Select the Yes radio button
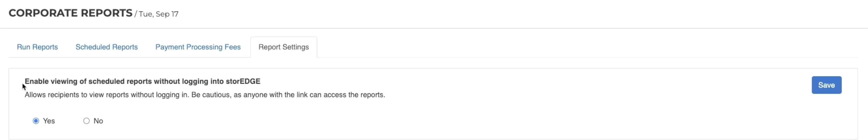868x140 pixels. pos(36,121)
